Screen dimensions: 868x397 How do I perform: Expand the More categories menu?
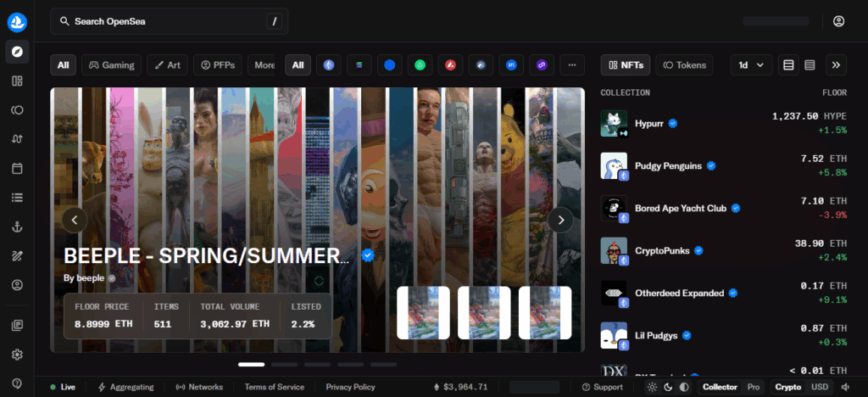pos(264,64)
